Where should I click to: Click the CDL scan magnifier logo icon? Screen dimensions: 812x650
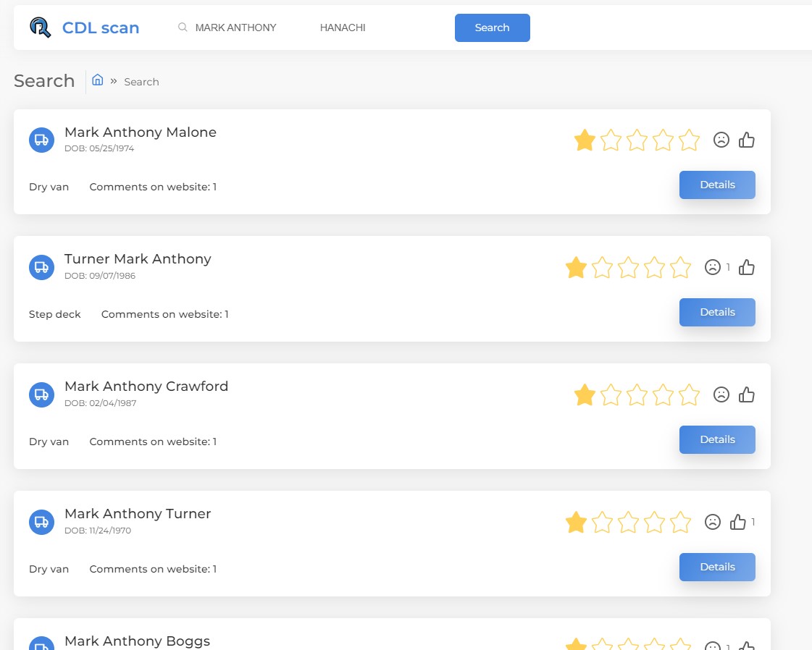(41, 28)
